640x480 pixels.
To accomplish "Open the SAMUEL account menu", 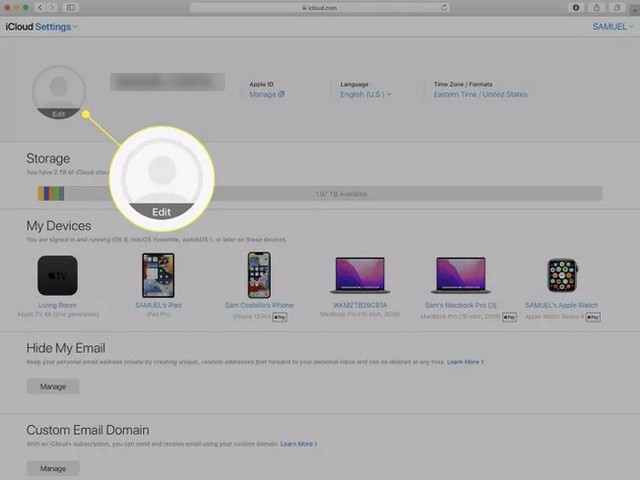I will pyautogui.click(x=612, y=27).
